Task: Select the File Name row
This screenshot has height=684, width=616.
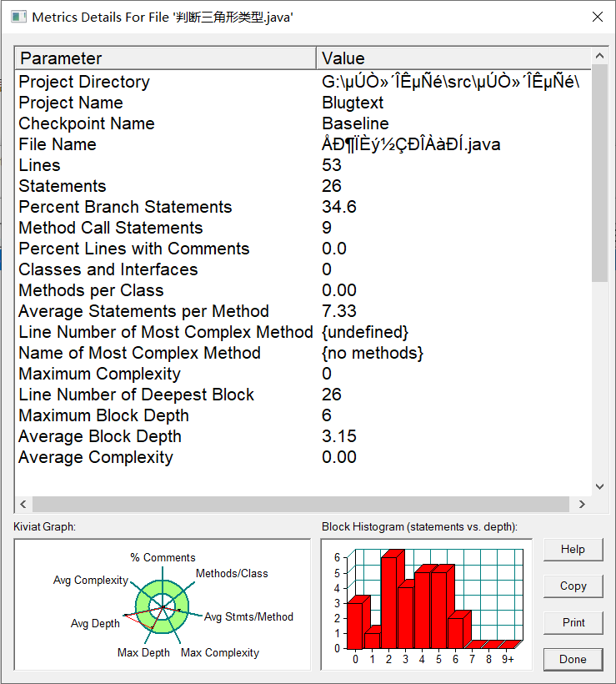Action: click(303, 144)
